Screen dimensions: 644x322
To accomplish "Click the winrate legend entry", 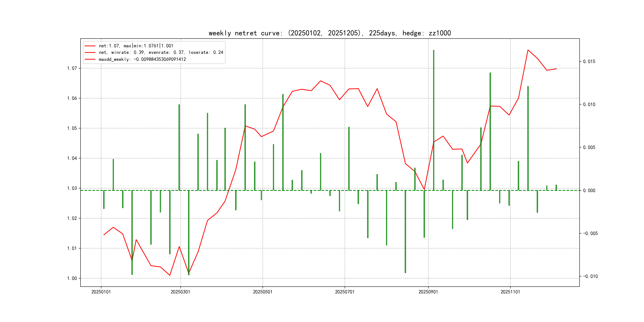I will [x=161, y=52].
